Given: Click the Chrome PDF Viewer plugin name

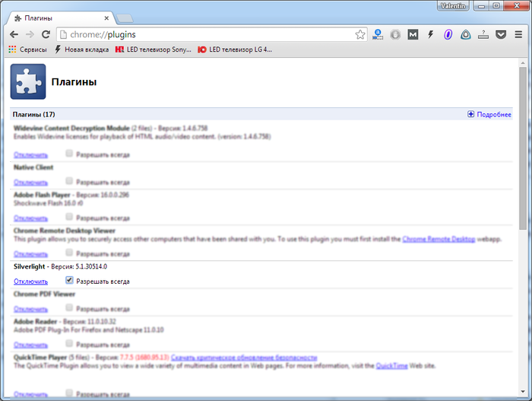Looking at the screenshot, I should [44, 294].
